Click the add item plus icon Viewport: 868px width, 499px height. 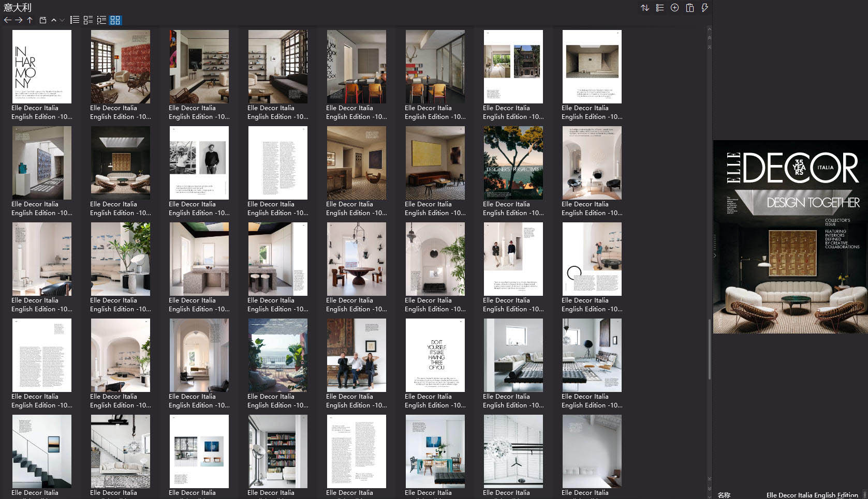(674, 8)
